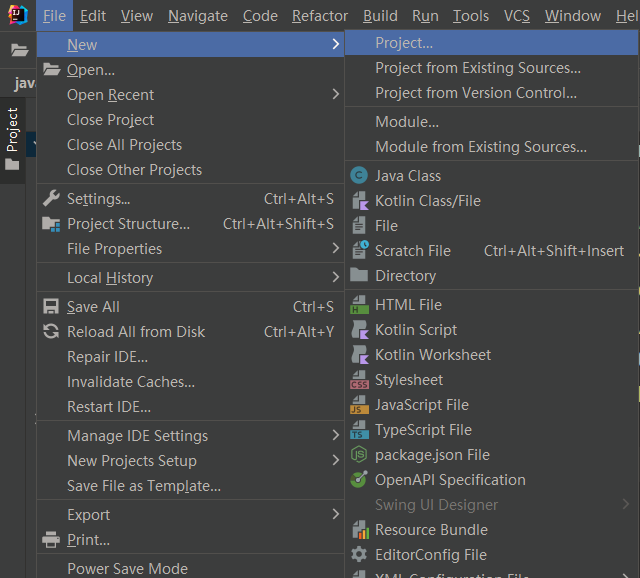Select the Kotlin Class/File icon
Image resolution: width=640 pixels, height=578 pixels.
point(359,201)
